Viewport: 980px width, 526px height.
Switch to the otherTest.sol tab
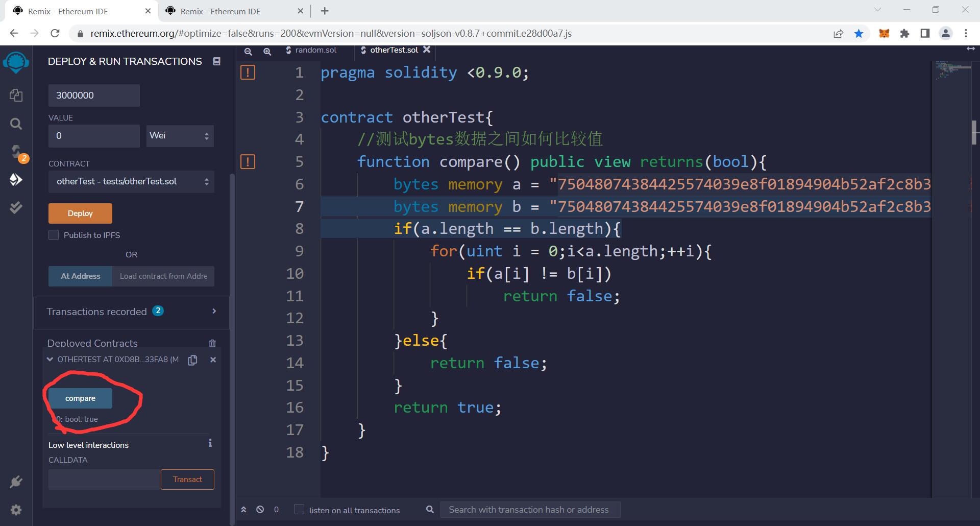393,50
